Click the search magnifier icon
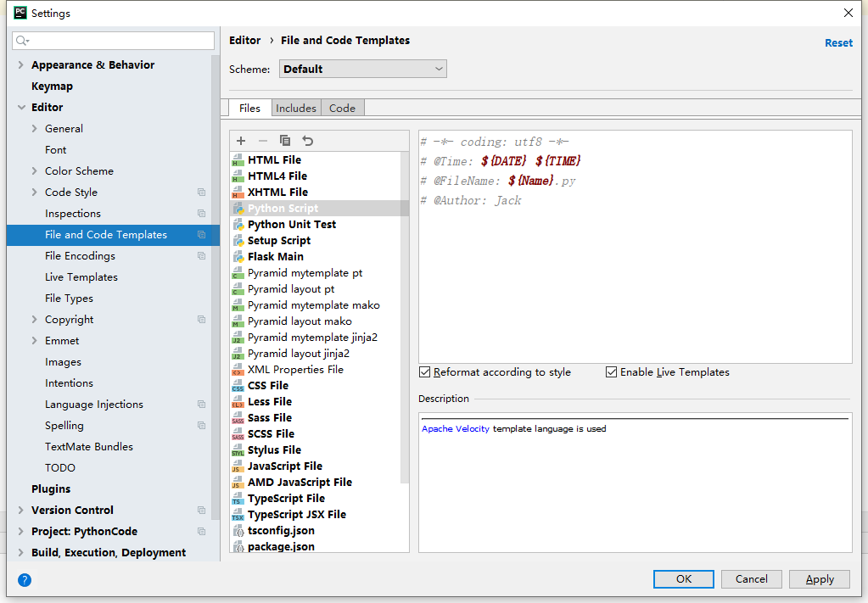868x603 pixels. point(22,41)
